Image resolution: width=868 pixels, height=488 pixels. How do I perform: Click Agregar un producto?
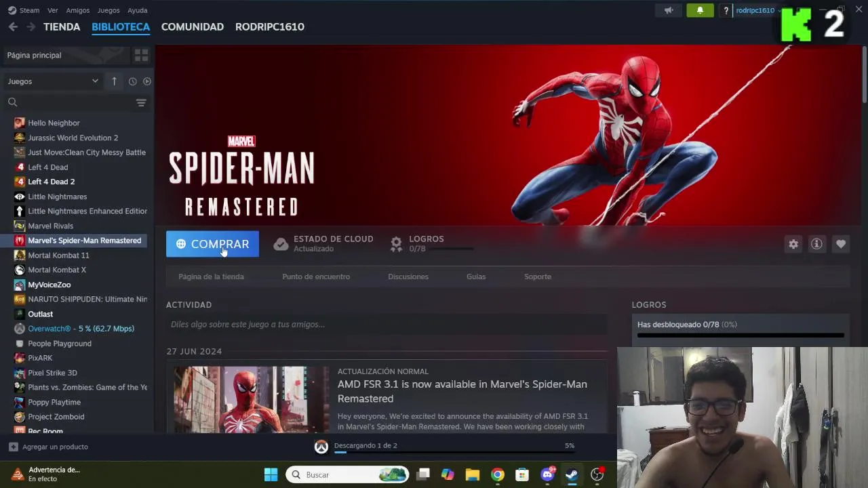tap(48, 447)
